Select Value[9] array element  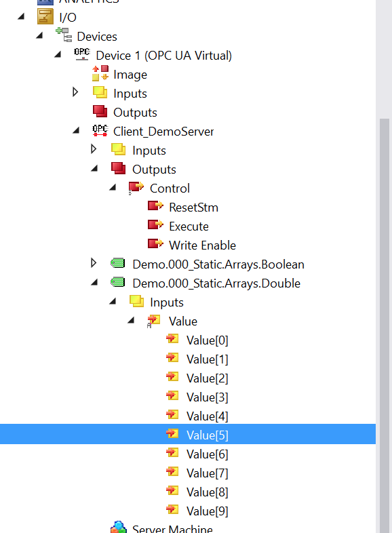coord(207,511)
